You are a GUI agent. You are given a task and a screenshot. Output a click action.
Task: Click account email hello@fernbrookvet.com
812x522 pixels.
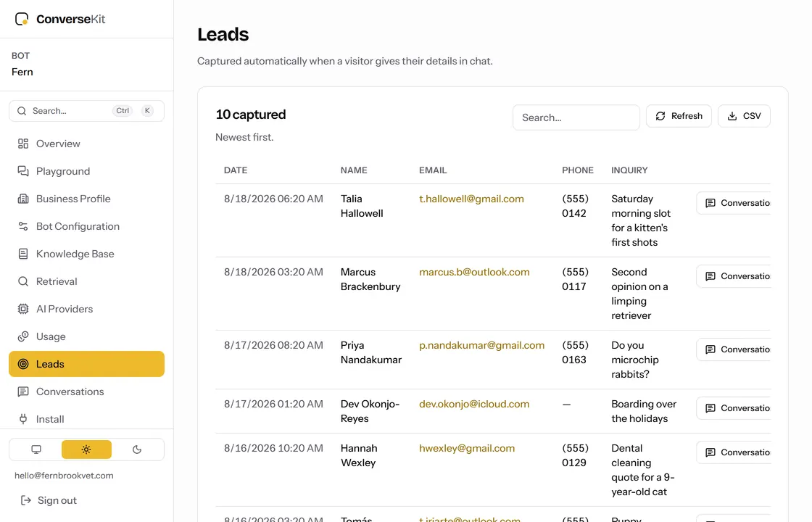[64, 476]
